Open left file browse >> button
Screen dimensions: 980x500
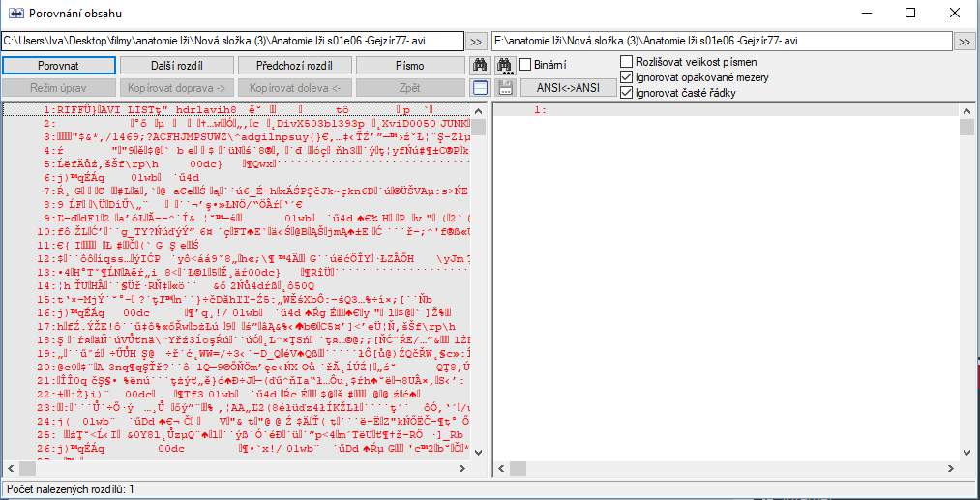pos(476,42)
